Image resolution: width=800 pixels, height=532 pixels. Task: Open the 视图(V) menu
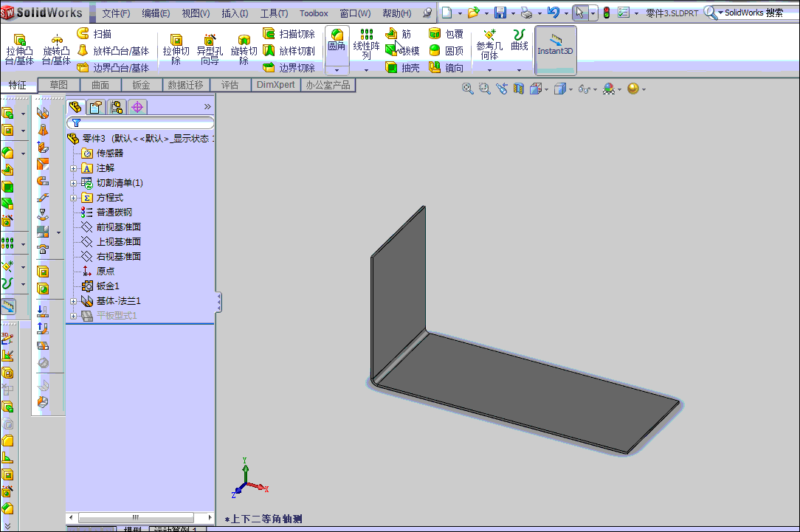196,13
